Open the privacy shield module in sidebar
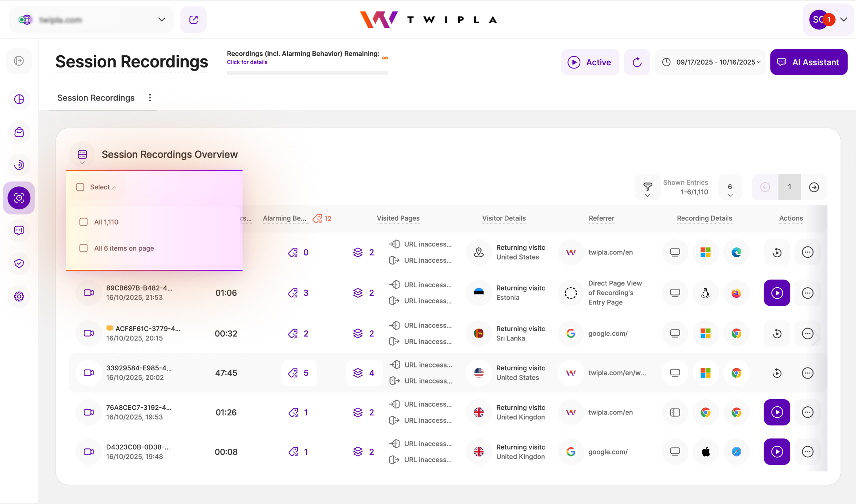Viewport: 856px width, 504px height. click(x=19, y=263)
